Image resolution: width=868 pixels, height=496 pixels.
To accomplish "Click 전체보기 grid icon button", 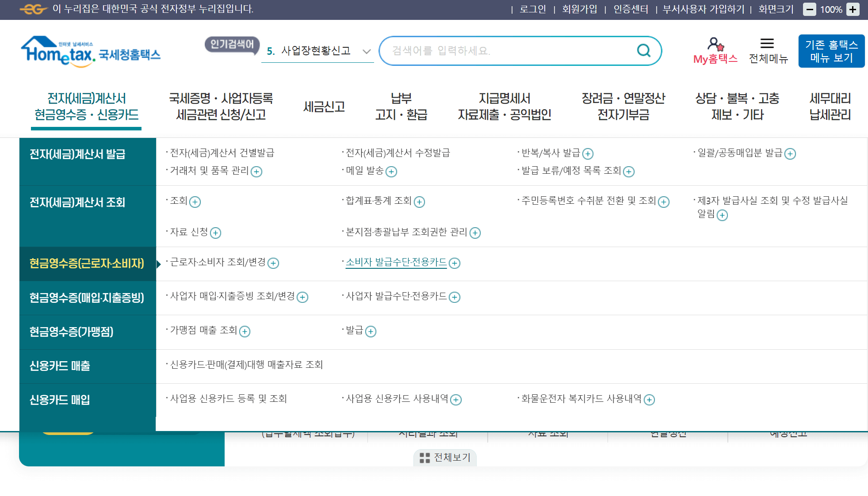I will pos(445,458).
